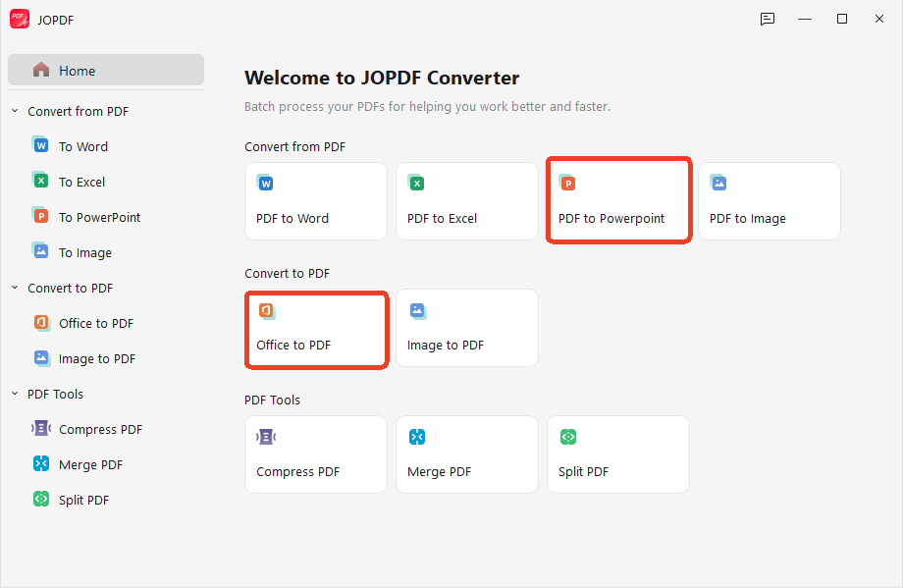Click the split icon on Split PDF card

[x=568, y=437]
